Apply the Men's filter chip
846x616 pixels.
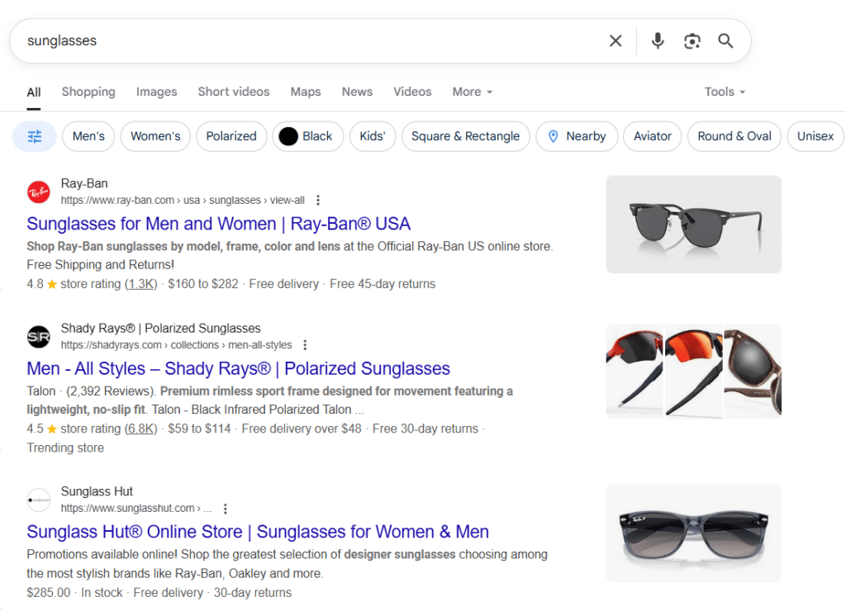[x=88, y=136]
